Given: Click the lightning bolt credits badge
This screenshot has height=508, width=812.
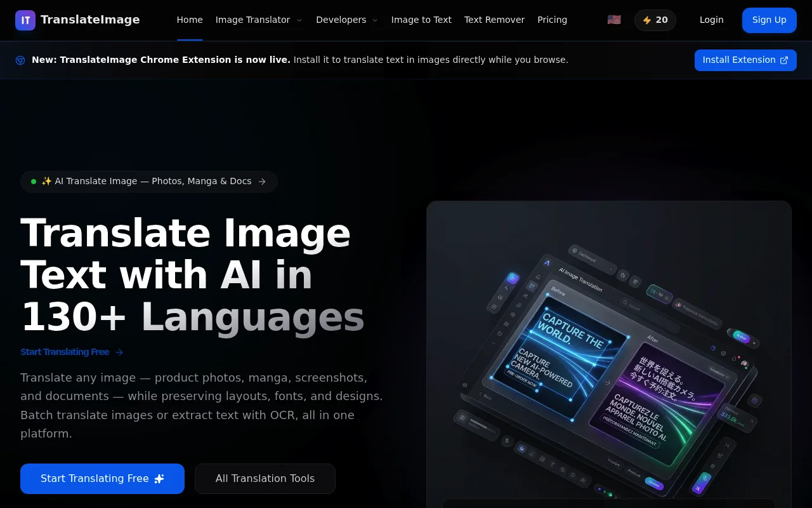Looking at the screenshot, I should point(655,20).
